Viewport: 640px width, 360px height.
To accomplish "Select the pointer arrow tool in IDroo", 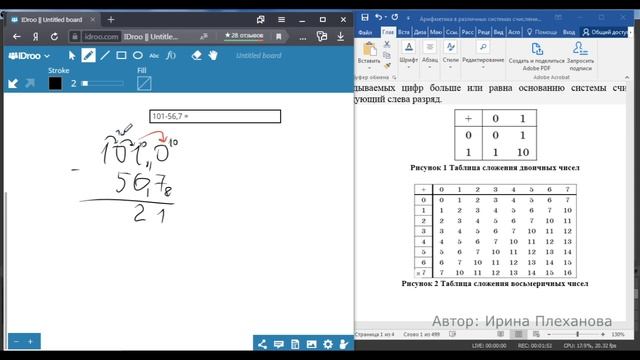I will [72, 56].
